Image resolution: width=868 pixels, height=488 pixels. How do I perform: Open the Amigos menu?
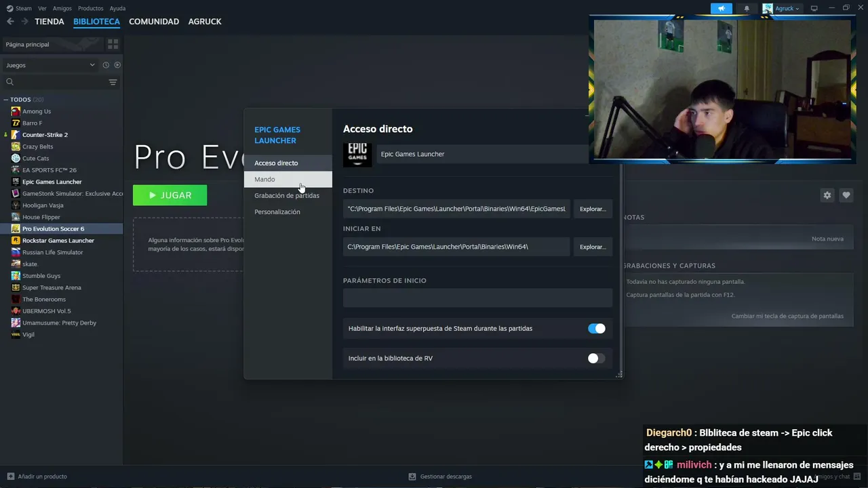(x=62, y=8)
